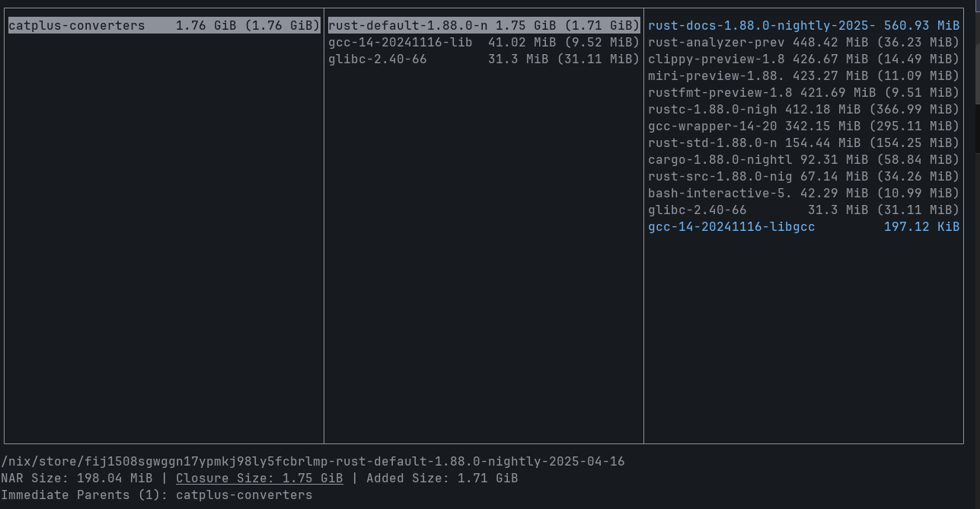The width and height of the screenshot is (980, 509).
Task: Select rust-analyzer-prev 448.42 MiB row
Action: (x=803, y=43)
